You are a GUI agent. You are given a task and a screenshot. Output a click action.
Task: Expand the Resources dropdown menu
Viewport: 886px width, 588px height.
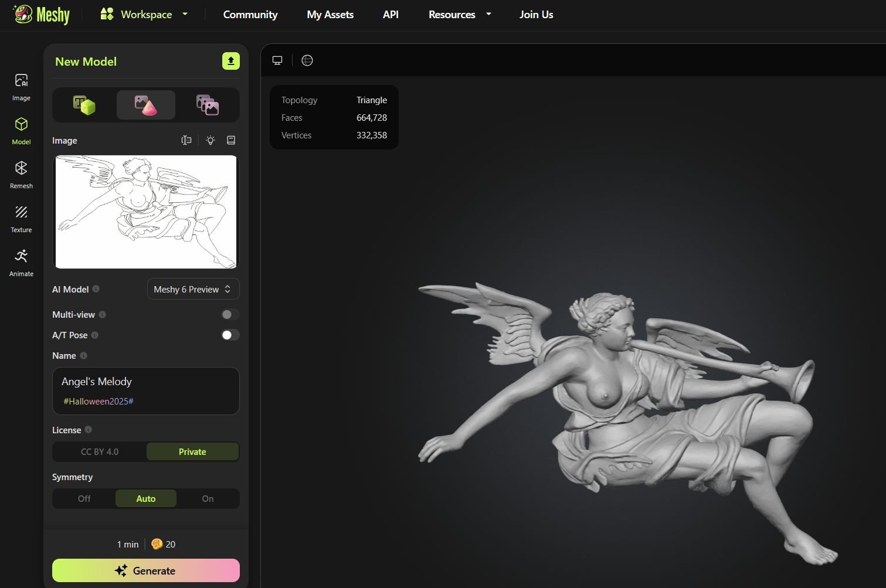(459, 15)
